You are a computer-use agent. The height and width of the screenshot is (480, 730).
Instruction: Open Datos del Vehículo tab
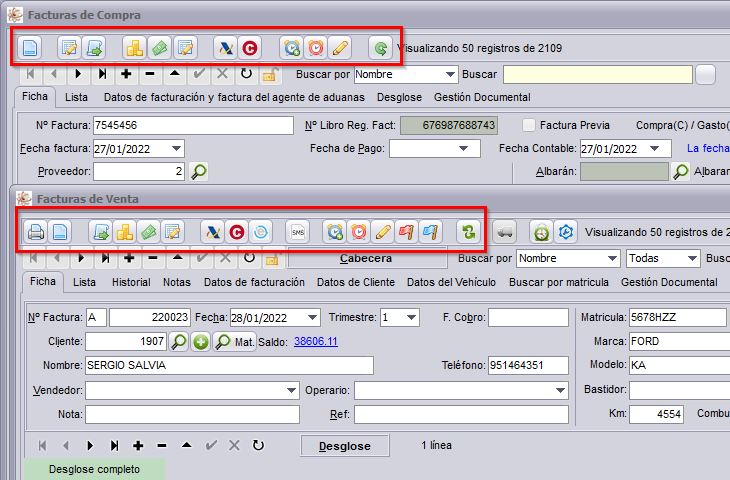click(x=451, y=282)
